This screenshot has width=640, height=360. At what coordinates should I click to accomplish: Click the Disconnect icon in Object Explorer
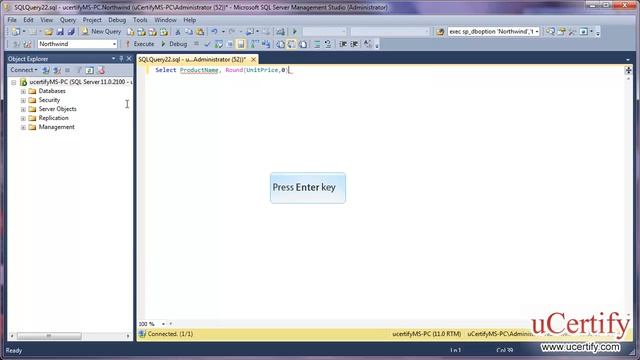(x=57, y=70)
